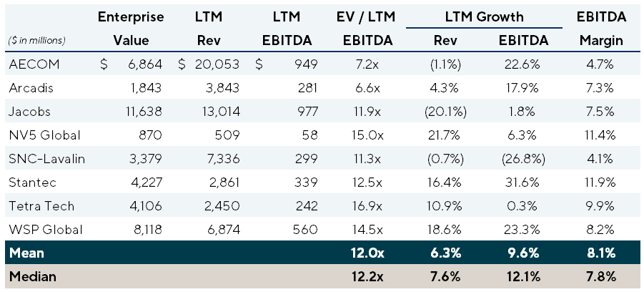
Task: Select the Median summary row label
Action: (x=29, y=277)
